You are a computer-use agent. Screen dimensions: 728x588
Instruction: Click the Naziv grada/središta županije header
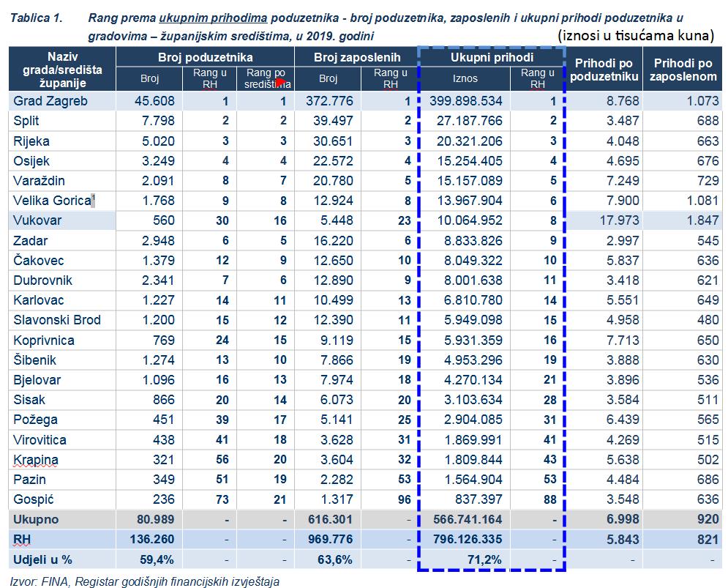pos(62,70)
